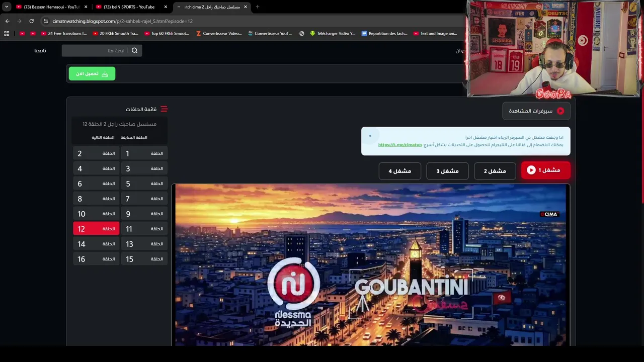Select episode الحلقة 16
The width and height of the screenshot is (644, 362).
point(96,259)
